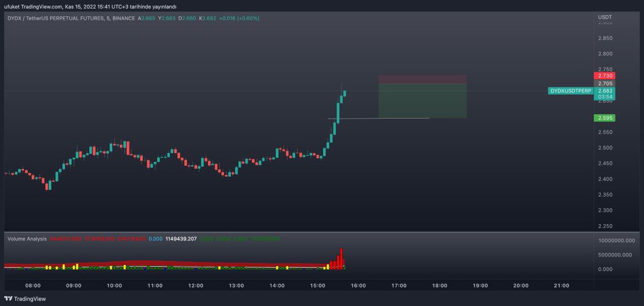The image size is (644, 306).
Task: Click the 13:00 time axis label
Action: point(236,286)
